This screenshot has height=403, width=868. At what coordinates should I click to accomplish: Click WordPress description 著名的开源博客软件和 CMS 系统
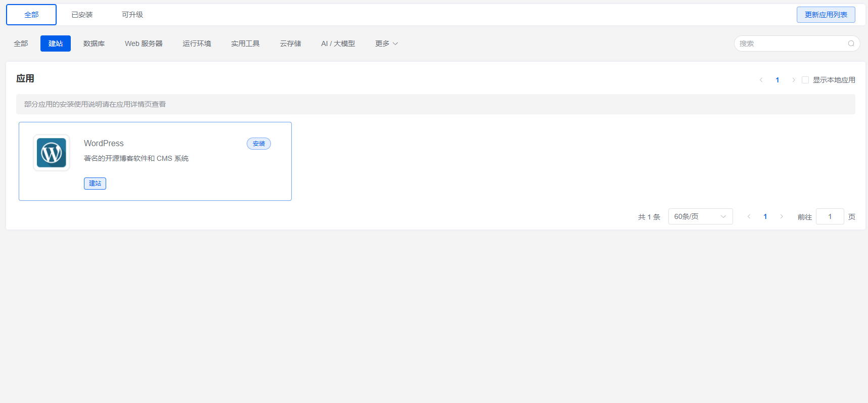pos(136,158)
